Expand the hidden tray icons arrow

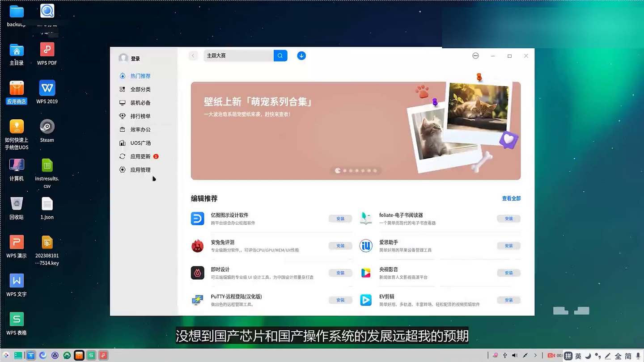click(535, 355)
